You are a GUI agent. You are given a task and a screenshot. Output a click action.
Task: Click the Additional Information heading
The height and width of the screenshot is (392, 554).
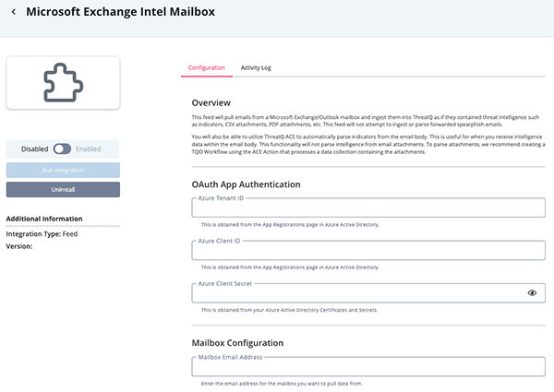(44, 219)
